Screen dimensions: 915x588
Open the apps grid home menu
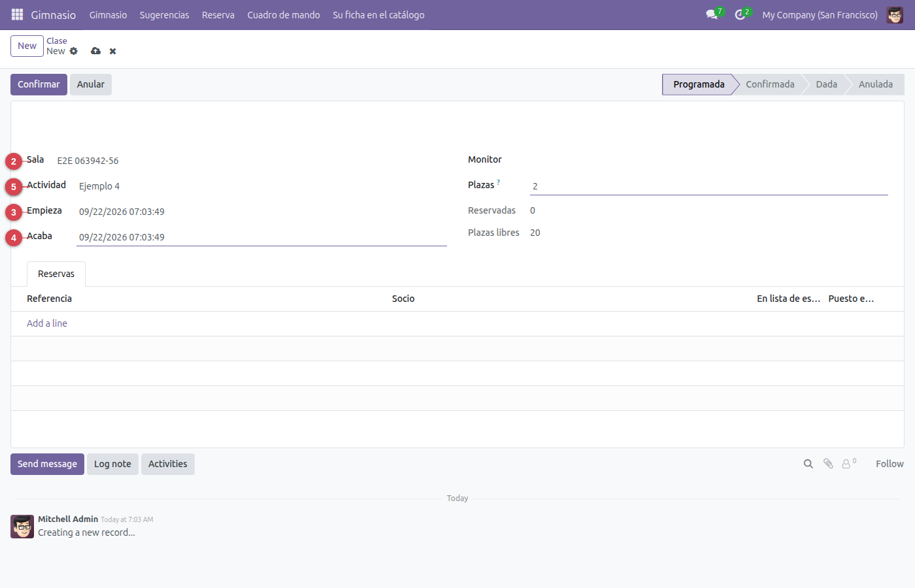pyautogui.click(x=18, y=14)
